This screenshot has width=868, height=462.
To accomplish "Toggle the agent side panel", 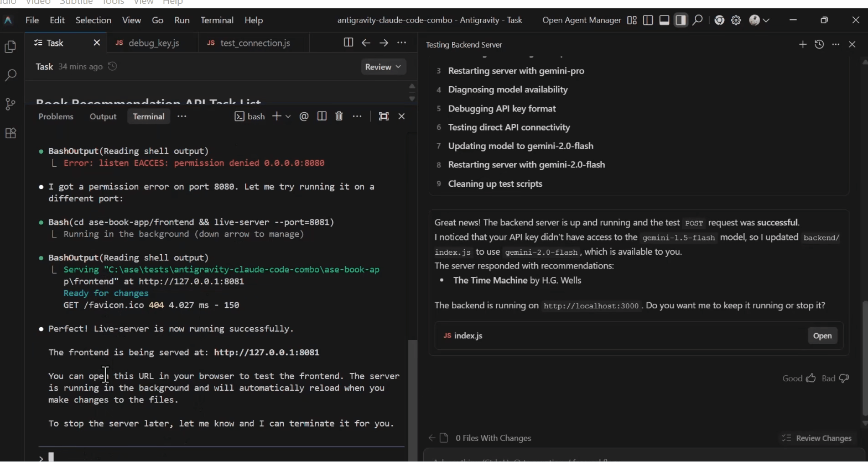I will point(681,20).
